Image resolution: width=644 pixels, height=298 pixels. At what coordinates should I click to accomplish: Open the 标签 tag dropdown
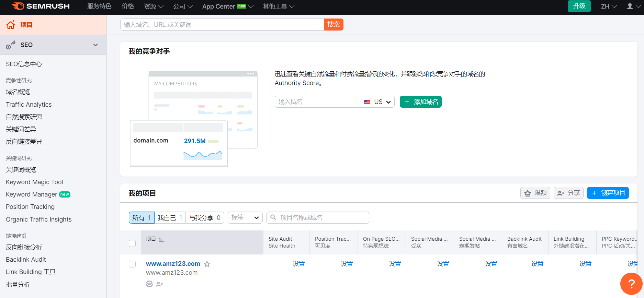tap(245, 218)
